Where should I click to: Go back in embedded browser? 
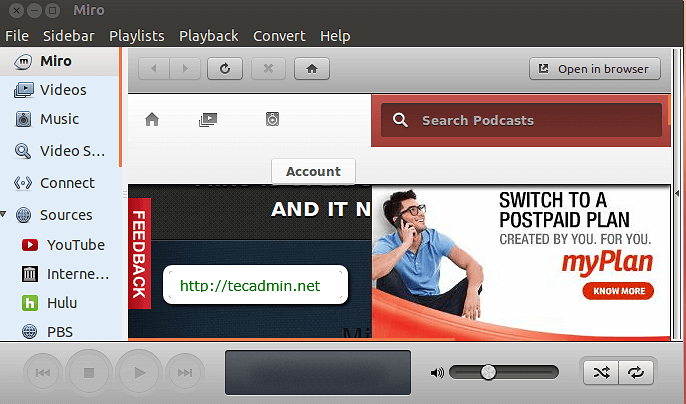click(154, 69)
